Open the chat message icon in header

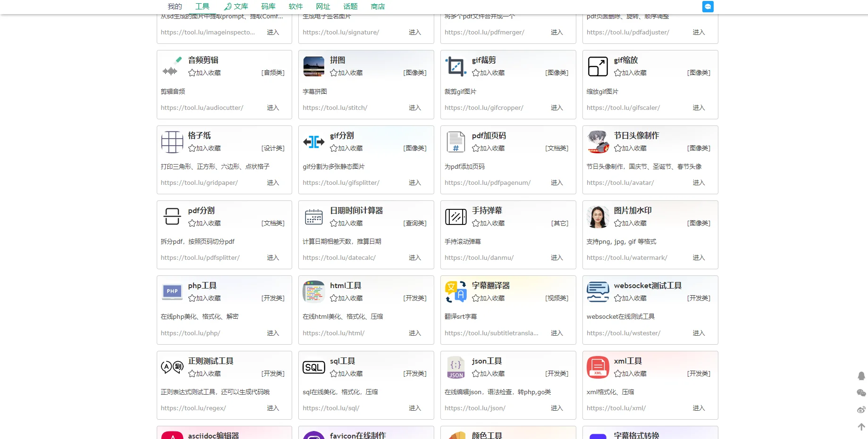(x=708, y=7)
